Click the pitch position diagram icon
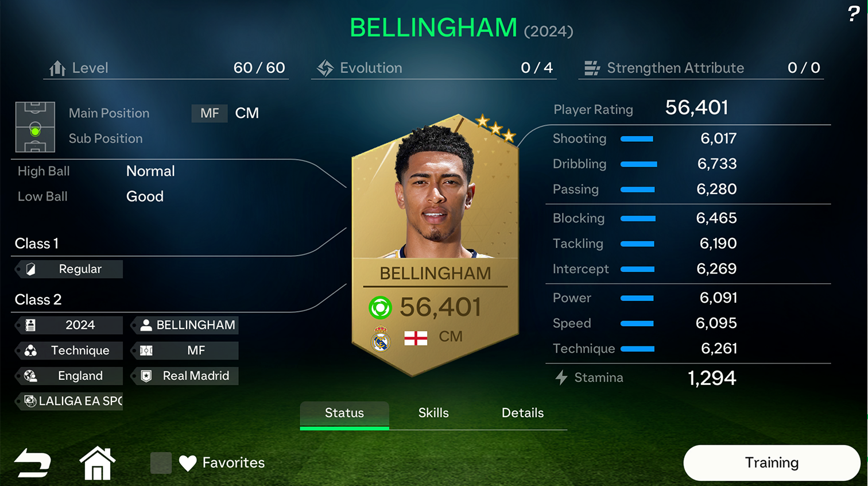 click(35, 127)
